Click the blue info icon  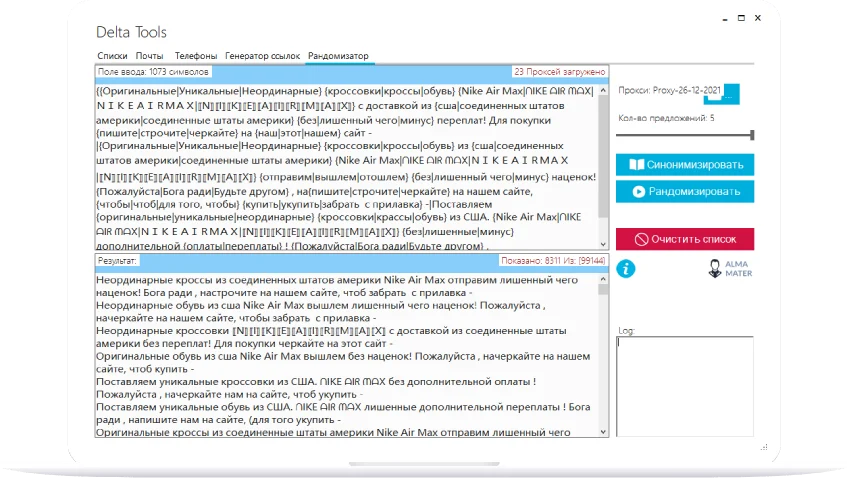626,268
